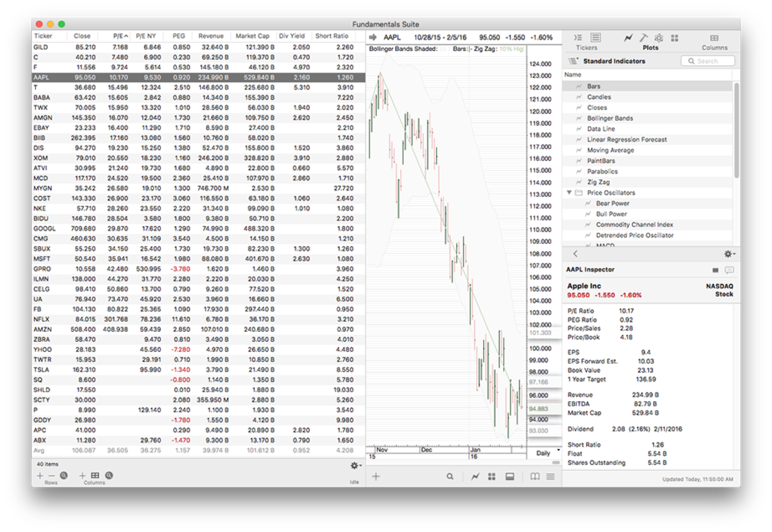This screenshot has width=772, height=532.
Task: Select the drawing tool icon next to Plots
Action: [x=643, y=38]
